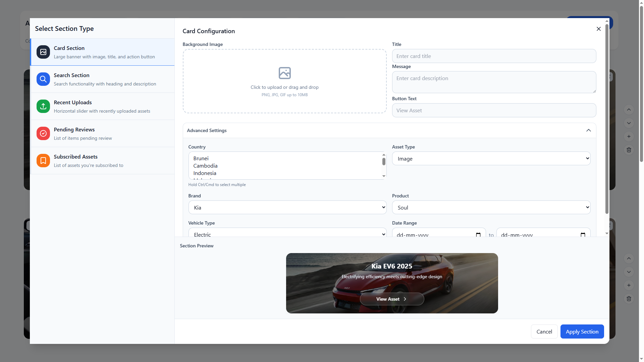This screenshot has width=644, height=362.
Task: Click the Search Section magnifier icon
Action: [43, 79]
